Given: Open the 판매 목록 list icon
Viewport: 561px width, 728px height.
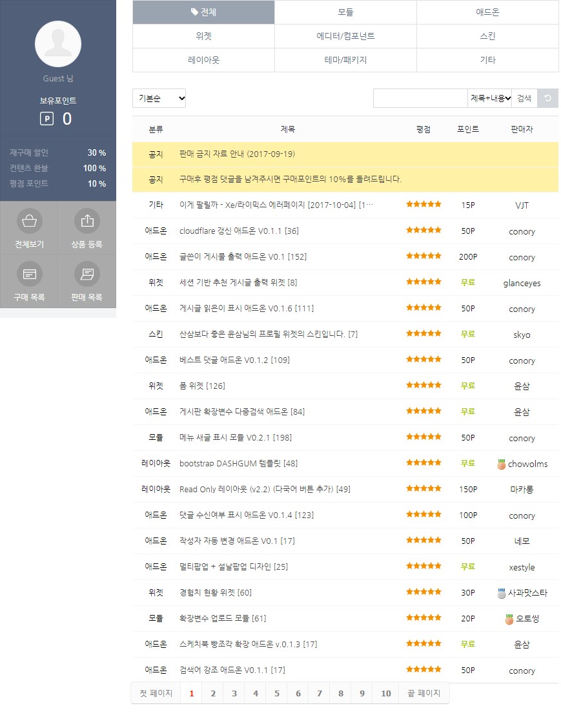Looking at the screenshot, I should click(87, 274).
